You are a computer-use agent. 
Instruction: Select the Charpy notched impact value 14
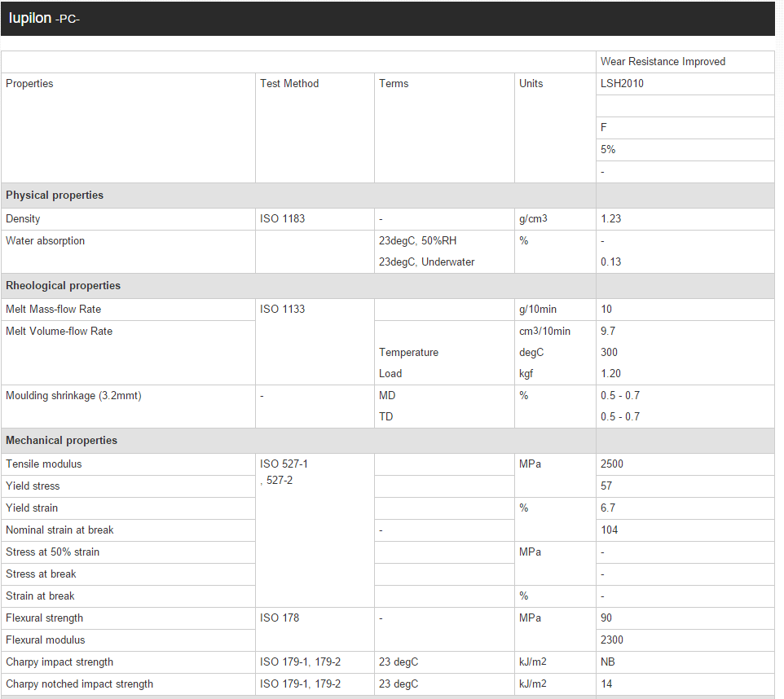coord(606,684)
